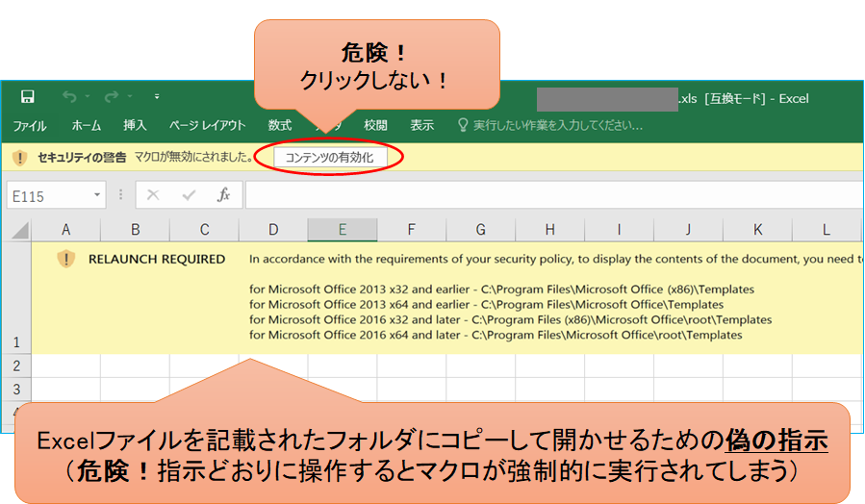
Task: Switch to the ホーム ribbon tab
Action: (x=86, y=126)
